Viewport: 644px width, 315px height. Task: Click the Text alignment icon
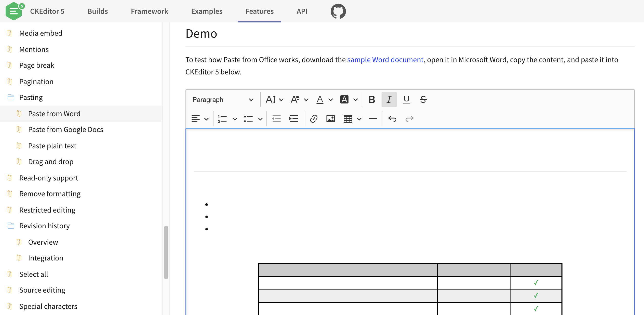[195, 119]
